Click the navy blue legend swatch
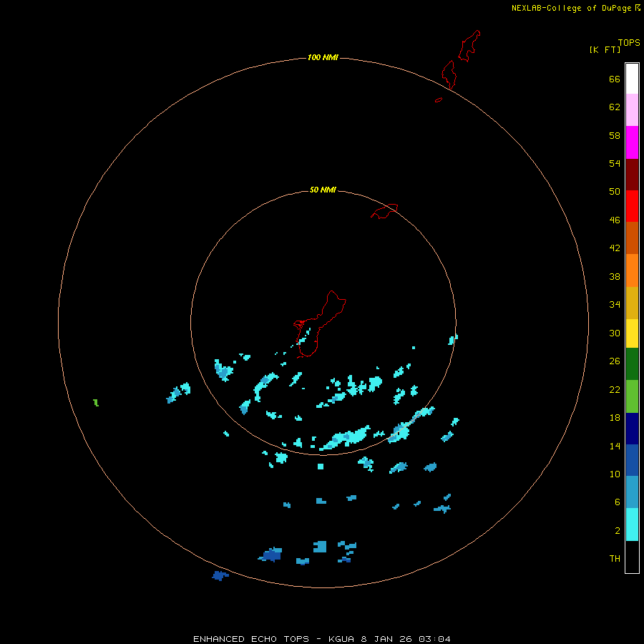Viewport: 644px width, 644px height. click(632, 429)
